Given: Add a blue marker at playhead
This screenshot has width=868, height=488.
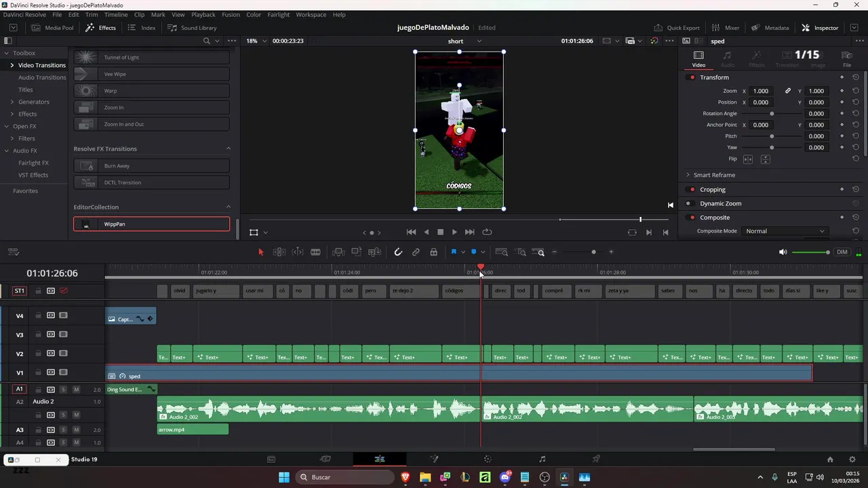Looking at the screenshot, I should 473,252.
